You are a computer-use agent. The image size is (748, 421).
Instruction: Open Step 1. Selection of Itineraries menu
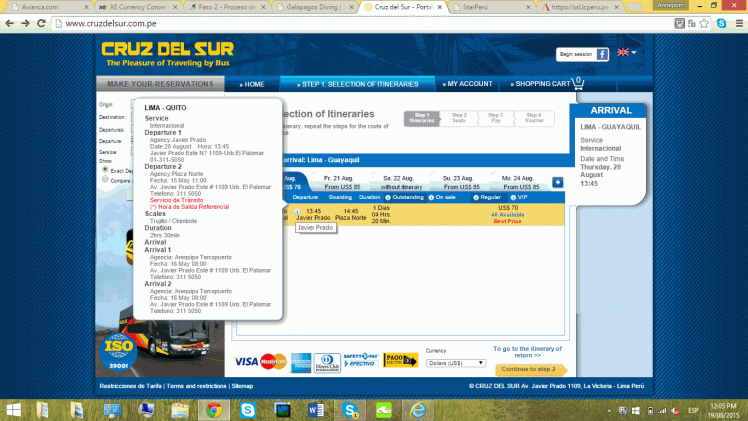[x=358, y=84]
